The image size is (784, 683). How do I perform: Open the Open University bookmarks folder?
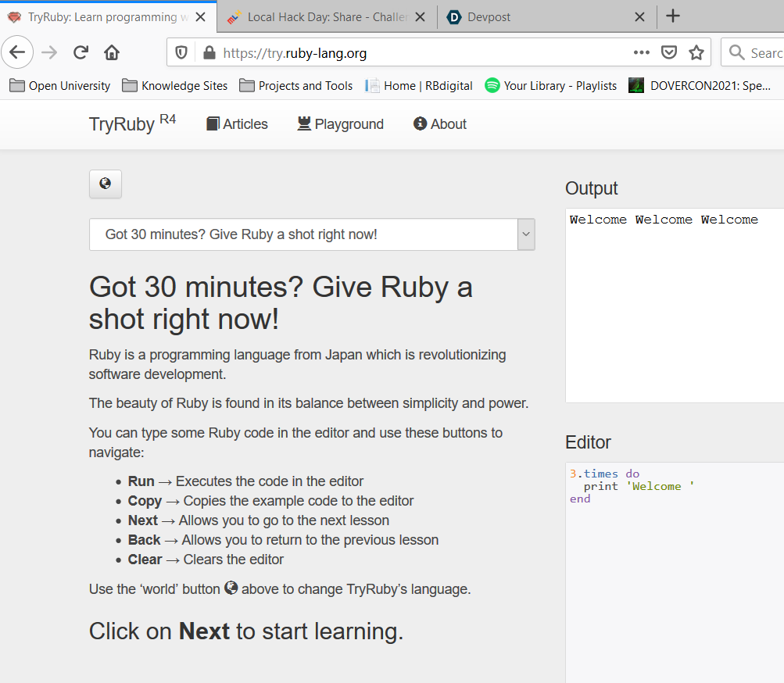(x=60, y=85)
